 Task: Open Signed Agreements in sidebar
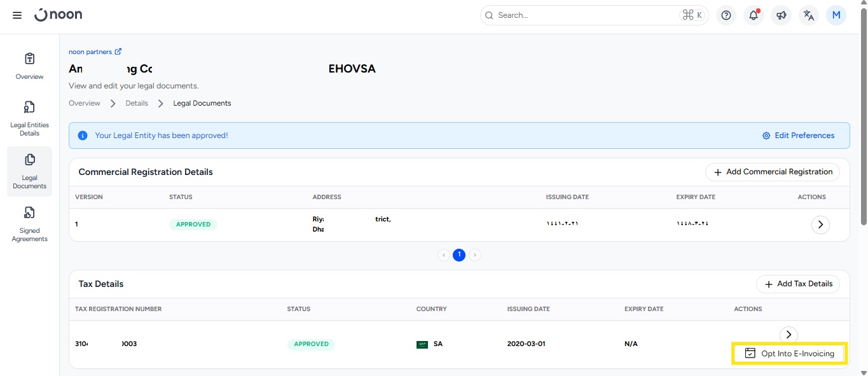click(29, 224)
